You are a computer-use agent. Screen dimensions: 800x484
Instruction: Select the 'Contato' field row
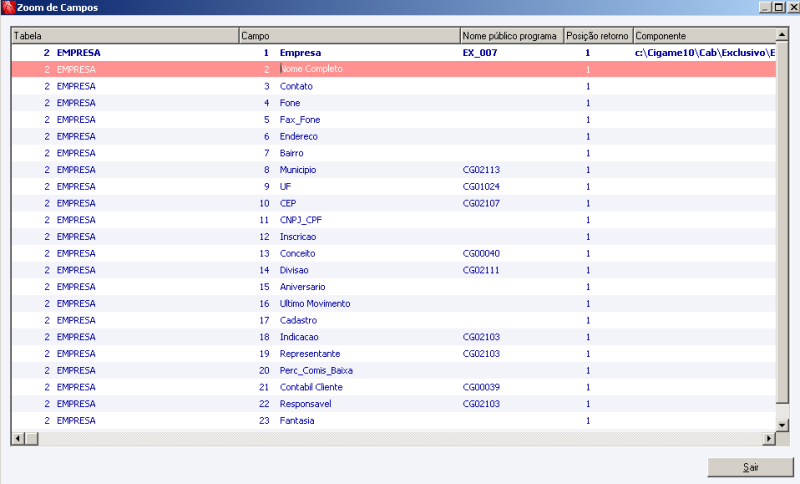[393, 86]
